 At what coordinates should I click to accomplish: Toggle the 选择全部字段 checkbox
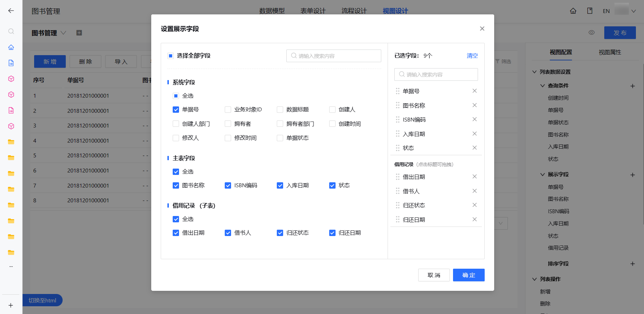pos(171,55)
